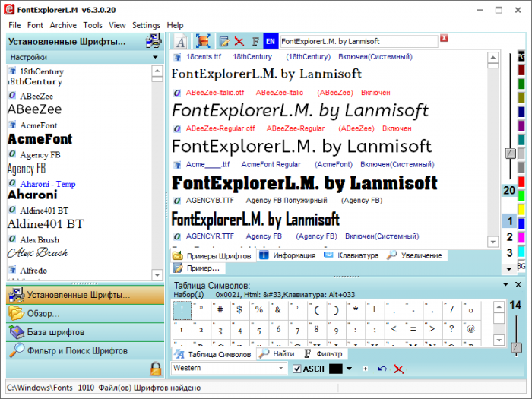Click the OpenType icon next to ABeeZee-Italic.otf
The height and width of the screenshot is (399, 532).
pyautogui.click(x=177, y=93)
